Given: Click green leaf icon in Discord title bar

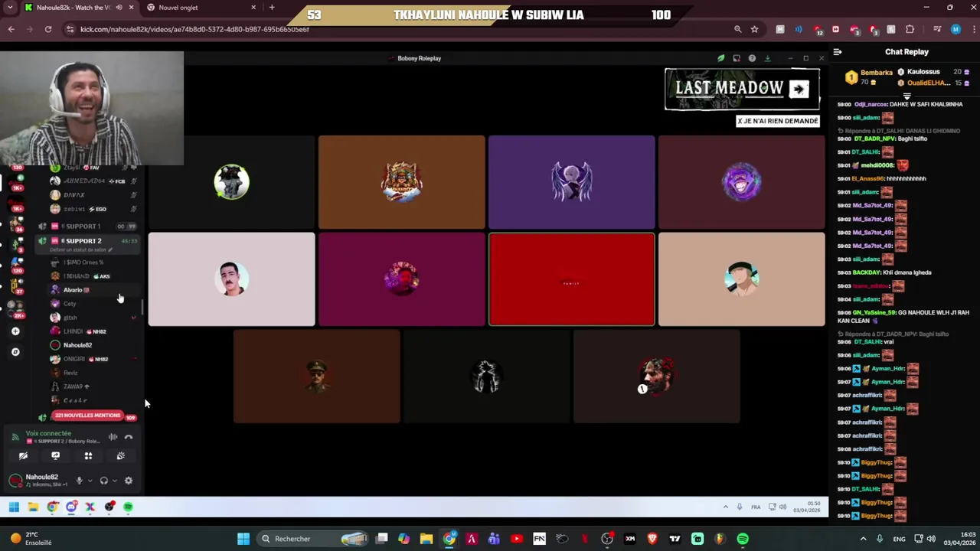Looking at the screenshot, I should [720, 58].
